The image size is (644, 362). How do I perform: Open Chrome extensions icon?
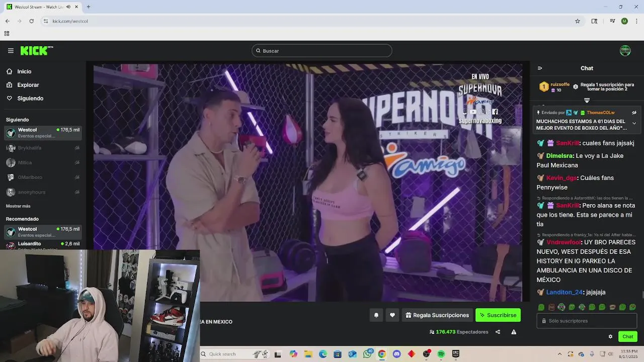(x=594, y=21)
